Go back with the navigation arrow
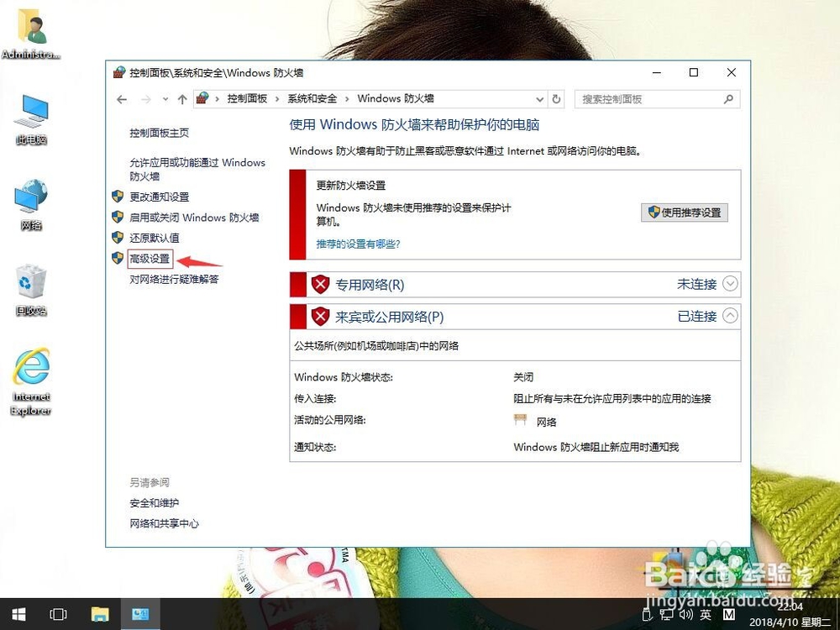The width and height of the screenshot is (840, 630). coord(122,99)
